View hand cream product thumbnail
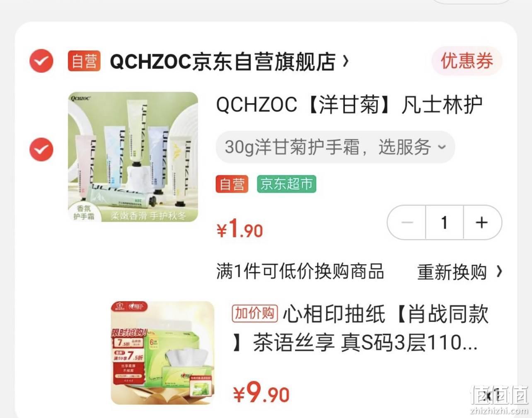This screenshot has height=418, width=532. (x=133, y=157)
